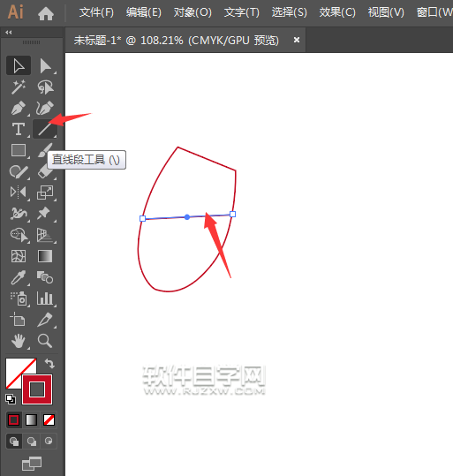Click the Home button
The height and width of the screenshot is (476, 453).
click(x=46, y=13)
